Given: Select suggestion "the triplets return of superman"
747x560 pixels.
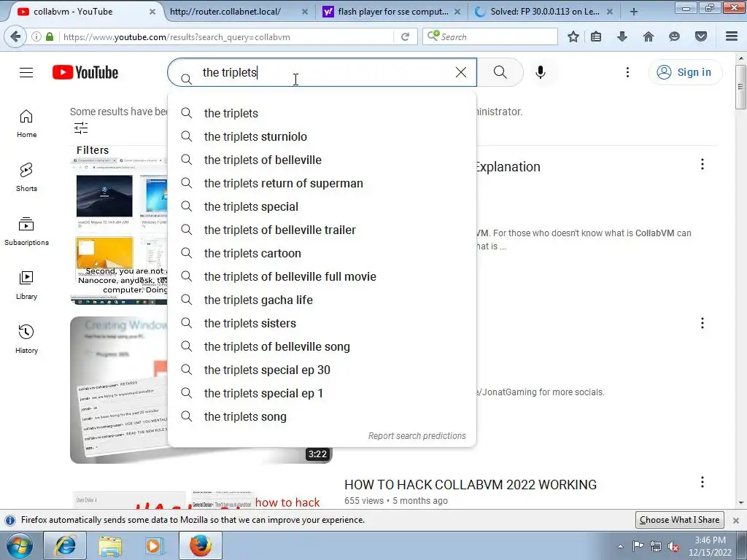Looking at the screenshot, I should [322, 183].
